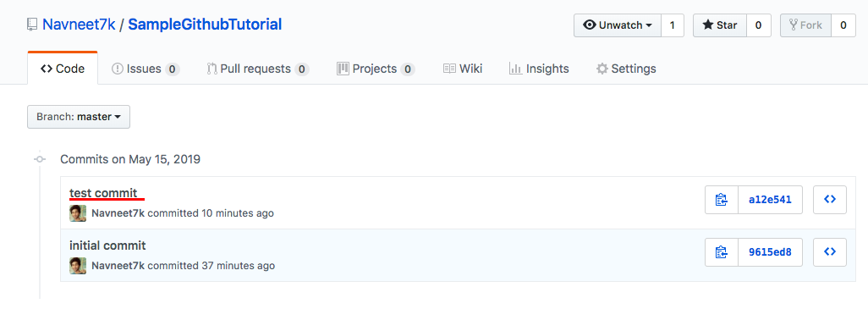Click the repository book icon
Viewport: 868px width, 309px height.
point(33,25)
